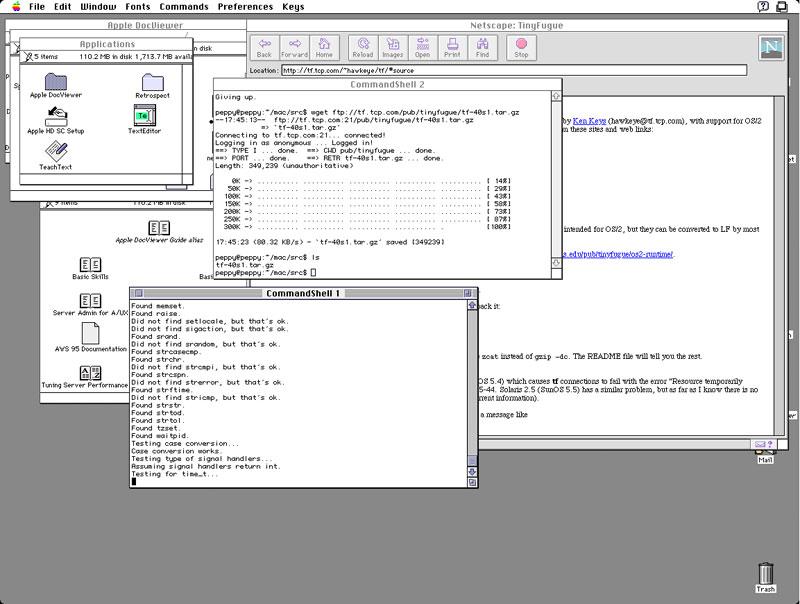800x604 pixels.
Task: Follow the os2-runtime FTP link in Netscape
Action: [617, 254]
